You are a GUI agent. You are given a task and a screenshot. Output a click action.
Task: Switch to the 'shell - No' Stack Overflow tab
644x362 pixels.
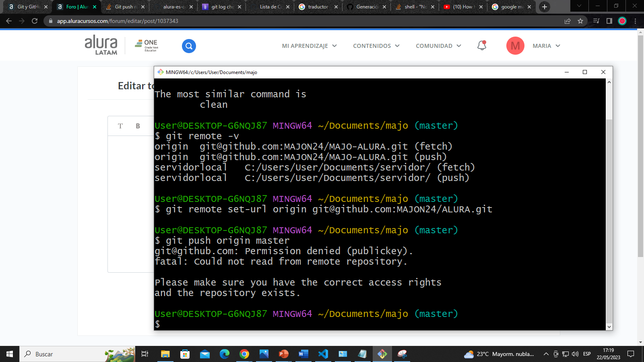(415, 7)
